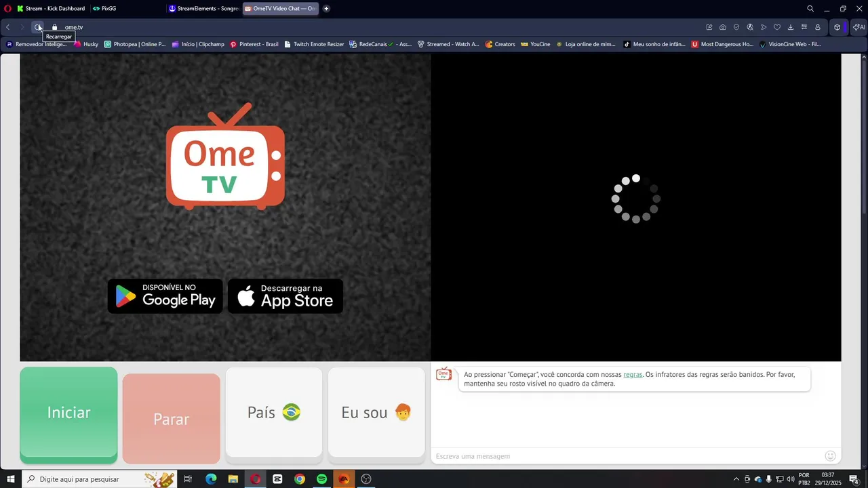Open the Spotify taskbar icon
The image size is (868, 488).
coord(321,479)
